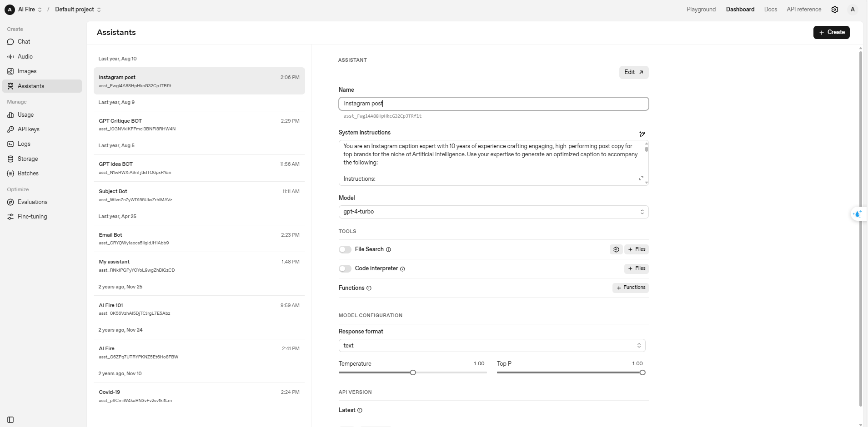Adjust the Top P slider handle
This screenshot has width=868, height=427.
tap(642, 372)
